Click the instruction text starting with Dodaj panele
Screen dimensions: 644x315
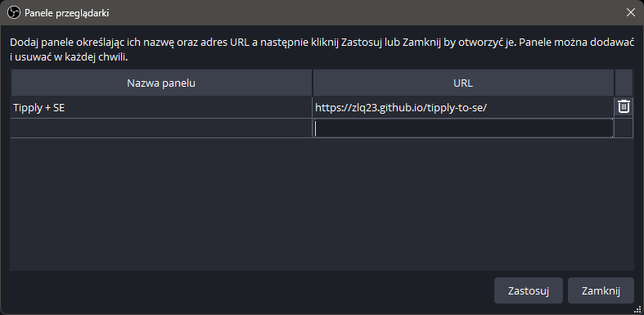point(322,50)
